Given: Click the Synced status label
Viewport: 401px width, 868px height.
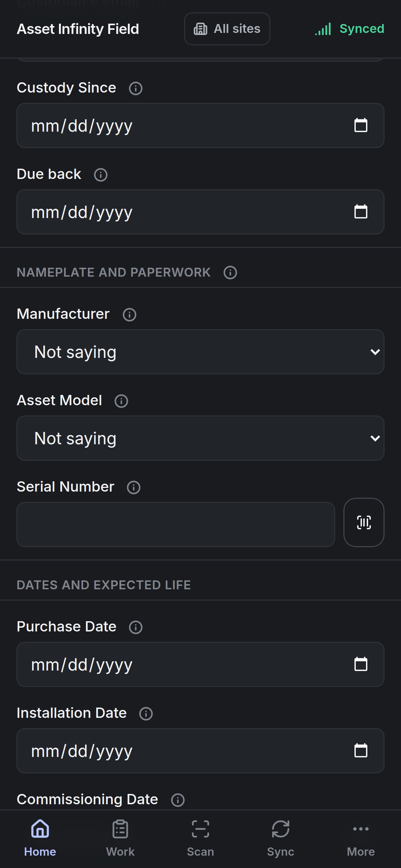Looking at the screenshot, I should click(362, 29).
